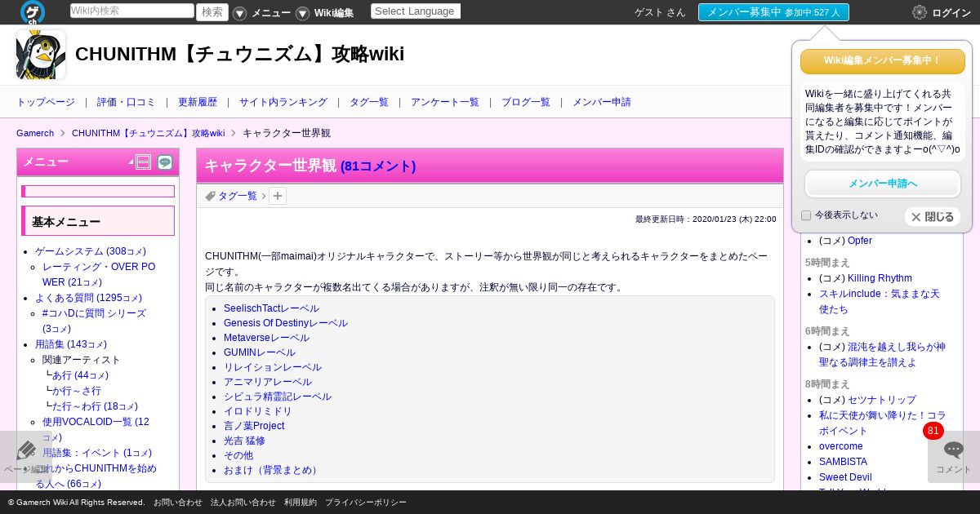980x514 pixels.
Task: Open ゲームシステム (308コメ) in the sidebar
Action: (x=91, y=251)
